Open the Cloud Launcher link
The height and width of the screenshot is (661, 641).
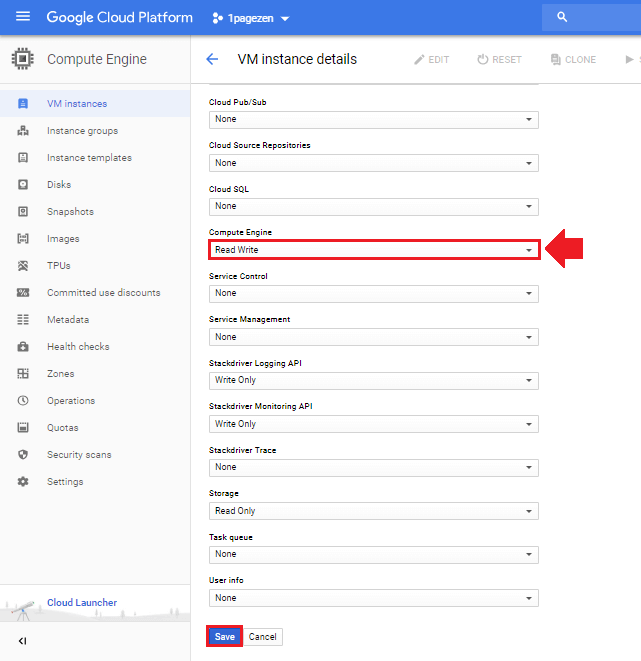pyautogui.click(x=82, y=602)
